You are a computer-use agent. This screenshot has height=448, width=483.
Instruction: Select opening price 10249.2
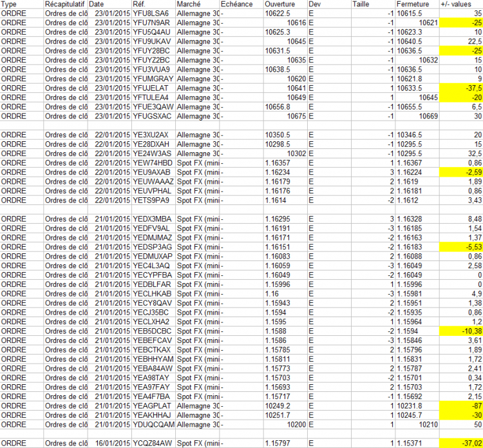(285, 406)
